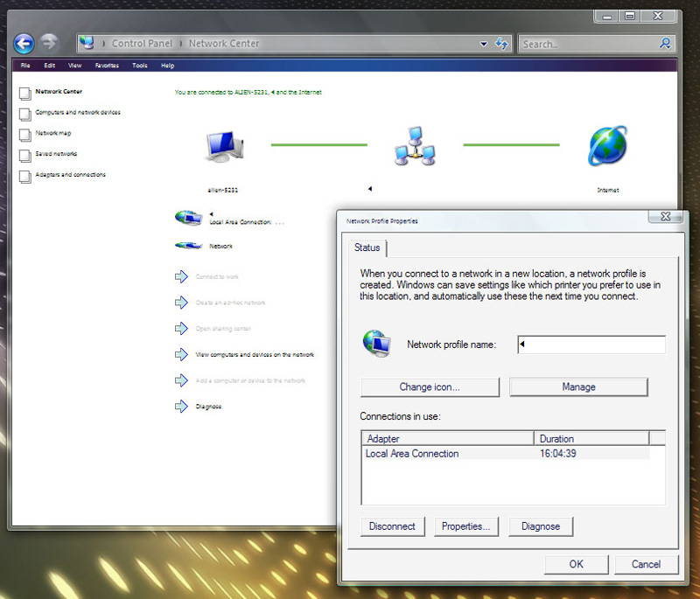Select the Local Area Connection row in the list
700x599 pixels.
click(411, 454)
